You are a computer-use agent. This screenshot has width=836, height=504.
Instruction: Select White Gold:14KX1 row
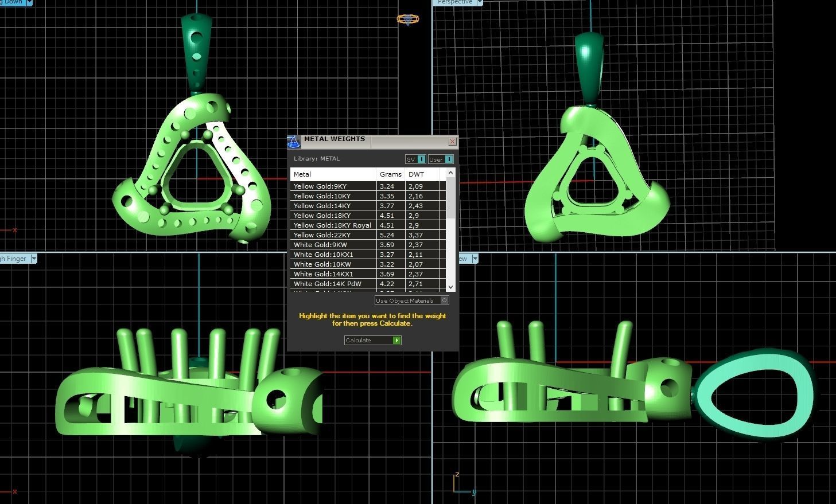368,274
